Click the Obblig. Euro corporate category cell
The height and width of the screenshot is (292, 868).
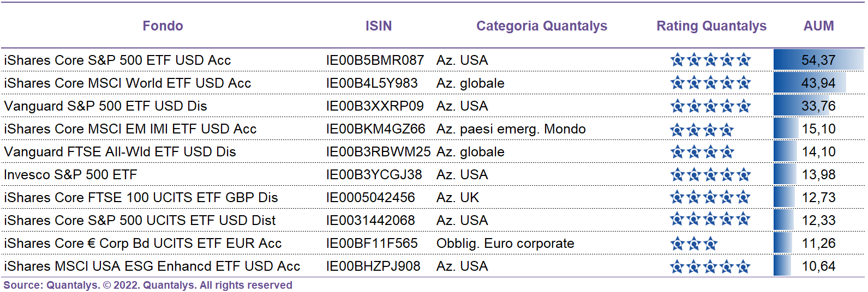[505, 244]
